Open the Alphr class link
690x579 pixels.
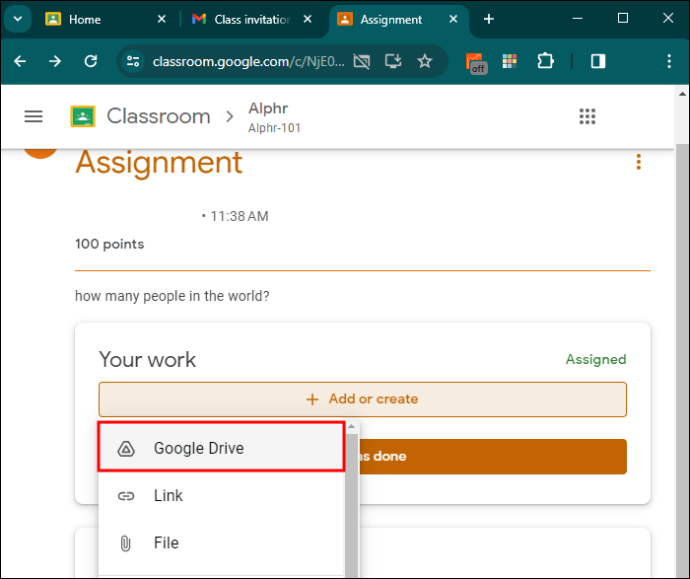[x=268, y=108]
